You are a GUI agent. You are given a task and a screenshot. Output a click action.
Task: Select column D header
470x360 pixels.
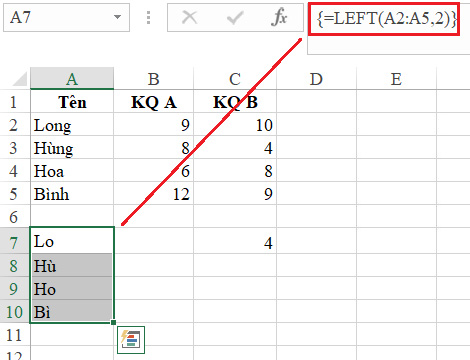click(316, 79)
